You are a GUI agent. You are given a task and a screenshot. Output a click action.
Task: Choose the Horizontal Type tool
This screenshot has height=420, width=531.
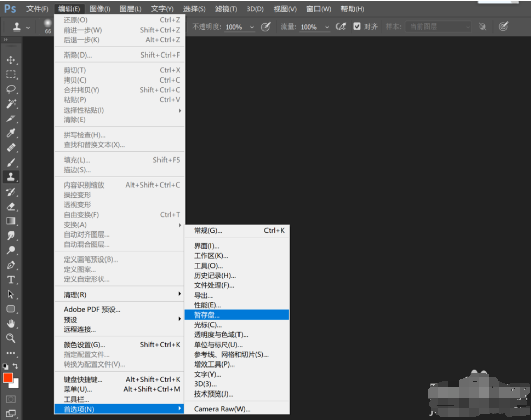(11, 280)
